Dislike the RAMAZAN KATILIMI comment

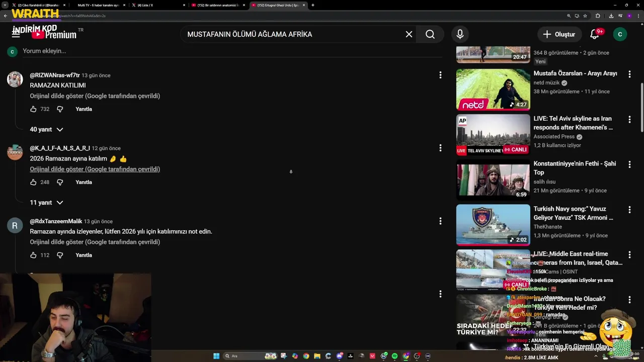click(60, 109)
